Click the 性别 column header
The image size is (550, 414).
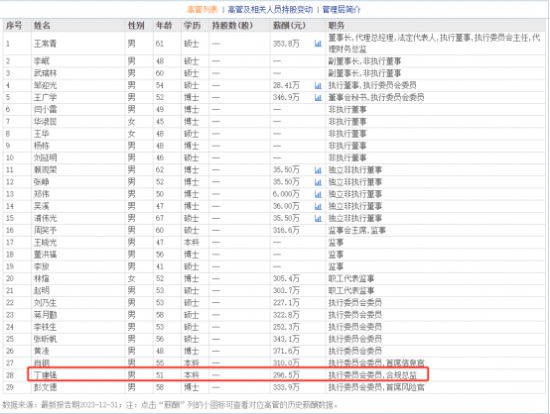point(136,25)
